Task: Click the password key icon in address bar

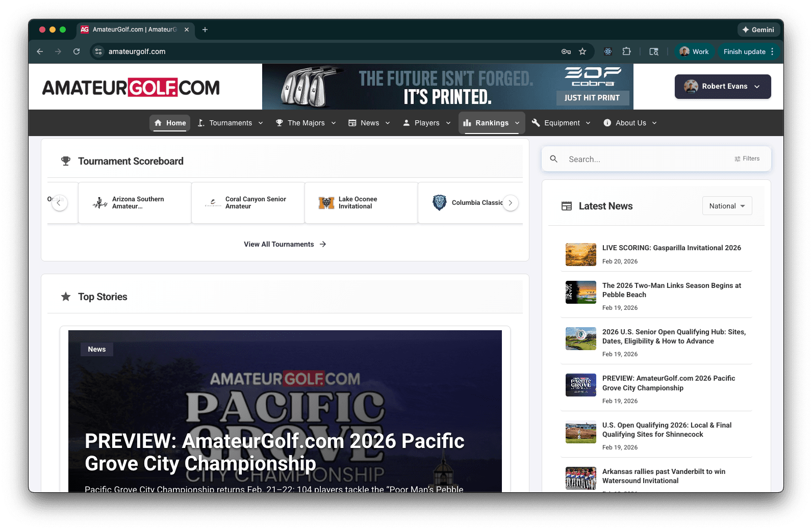Action: pos(566,51)
